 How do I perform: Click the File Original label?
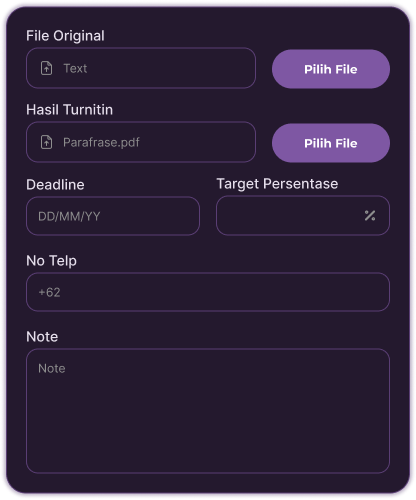click(x=65, y=36)
